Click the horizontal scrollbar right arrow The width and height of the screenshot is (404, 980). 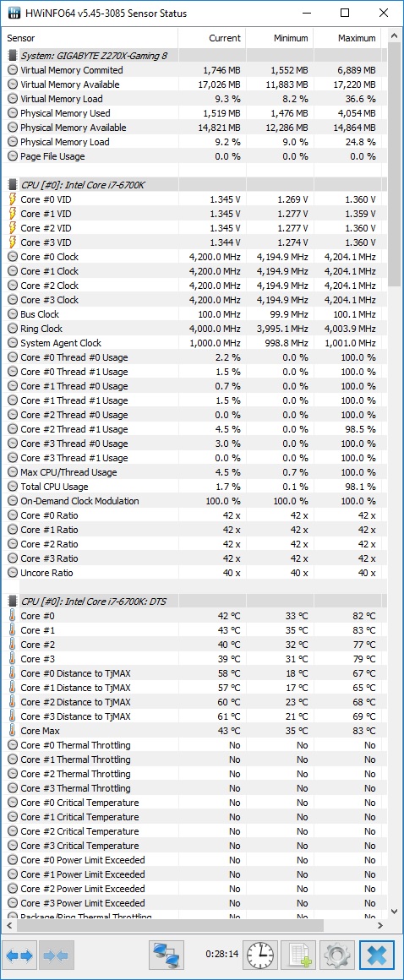pyautogui.click(x=380, y=925)
